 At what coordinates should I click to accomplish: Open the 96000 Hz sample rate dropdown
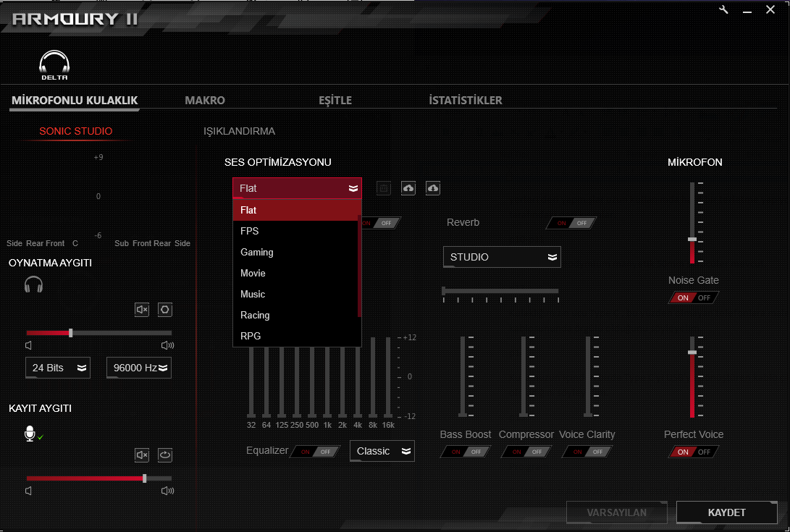(139, 368)
